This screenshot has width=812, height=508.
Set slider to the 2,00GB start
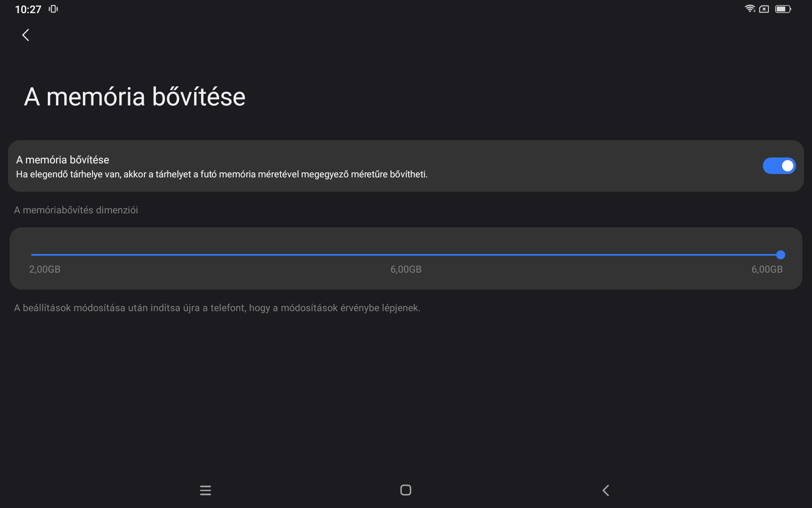pos(32,255)
